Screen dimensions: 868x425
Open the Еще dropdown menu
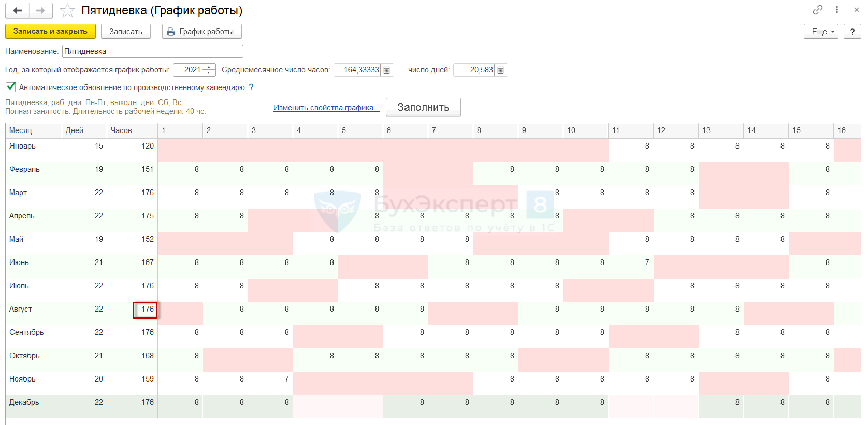pos(821,32)
